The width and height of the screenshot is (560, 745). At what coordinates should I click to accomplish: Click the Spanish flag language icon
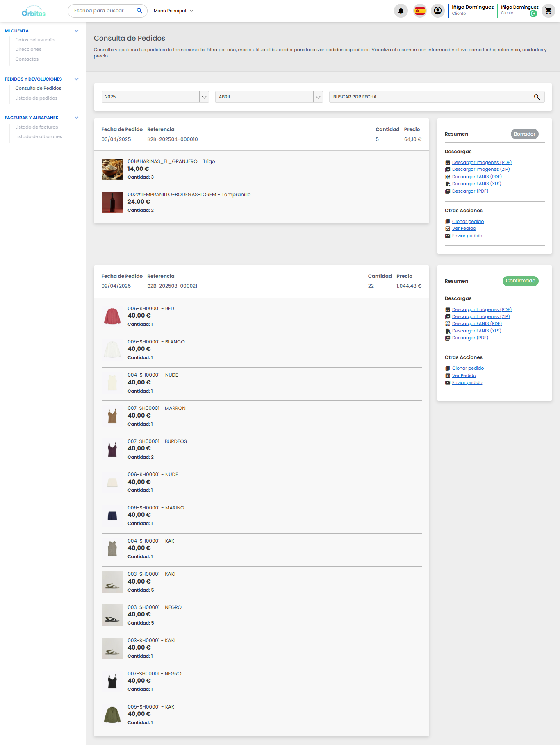pyautogui.click(x=419, y=11)
